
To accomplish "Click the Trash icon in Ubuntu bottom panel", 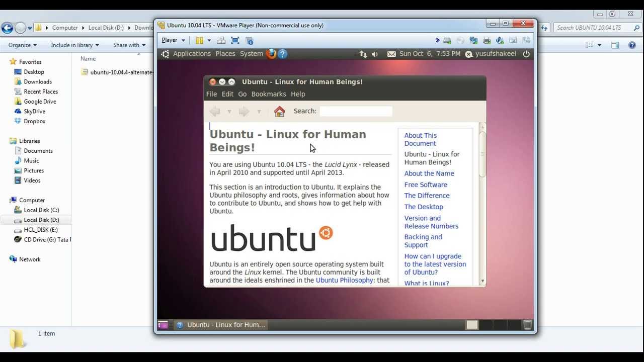I will 527,325.
